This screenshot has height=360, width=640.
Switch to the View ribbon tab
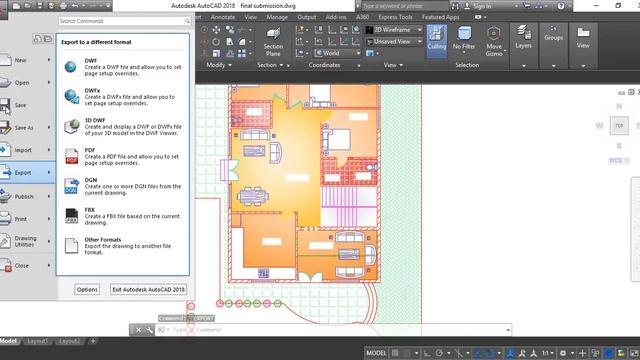click(251, 17)
